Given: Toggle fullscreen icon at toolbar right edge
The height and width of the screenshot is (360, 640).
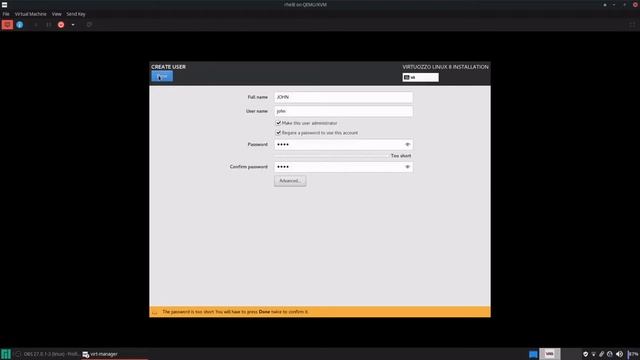Looking at the screenshot, I should [632, 24].
